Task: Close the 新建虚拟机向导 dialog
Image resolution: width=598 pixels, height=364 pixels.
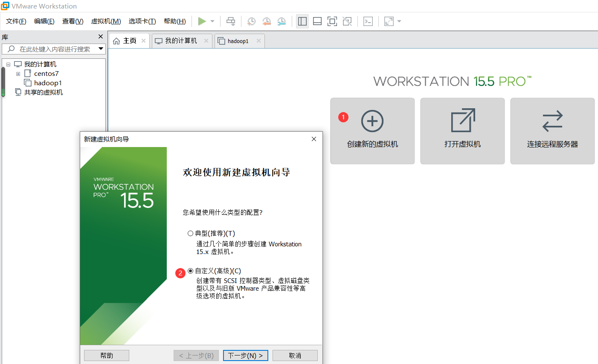Action: click(x=314, y=139)
